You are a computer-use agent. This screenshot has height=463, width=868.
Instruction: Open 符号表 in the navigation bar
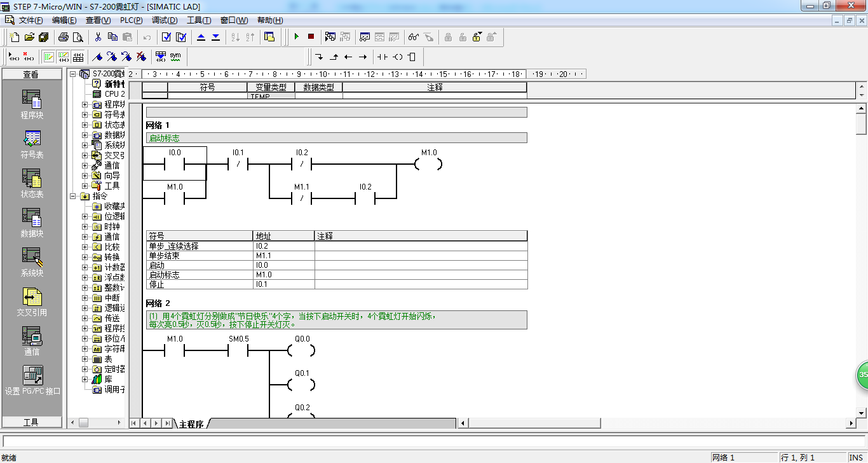pos(32,144)
